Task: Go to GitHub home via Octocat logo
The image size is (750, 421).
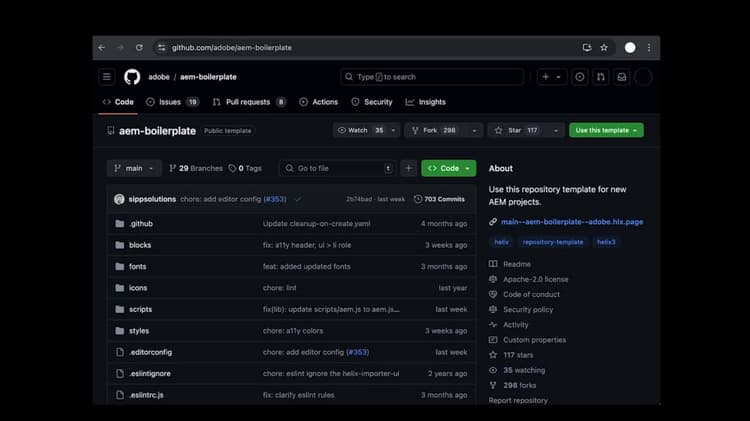Action: pyautogui.click(x=132, y=77)
